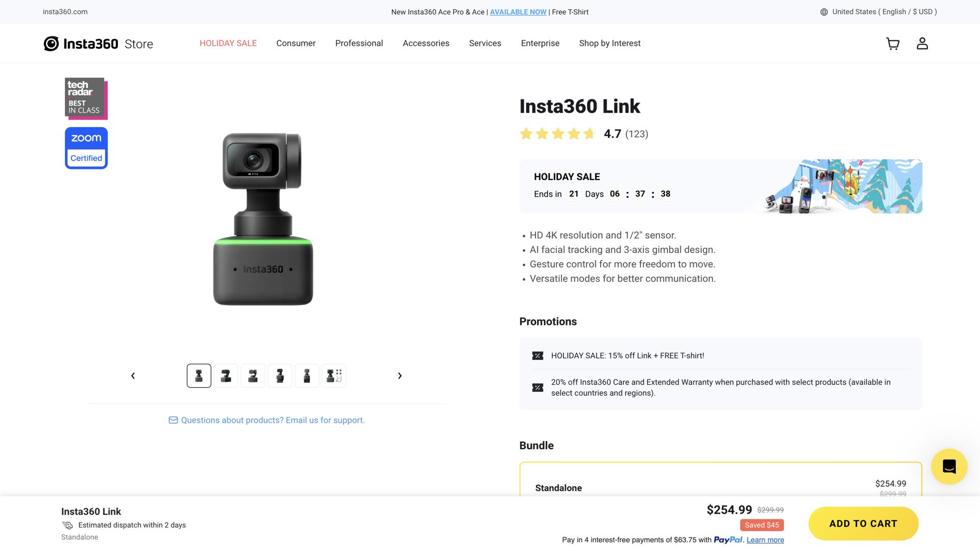Open the Accessories menu
This screenshot has width=980, height=551.
426,43
